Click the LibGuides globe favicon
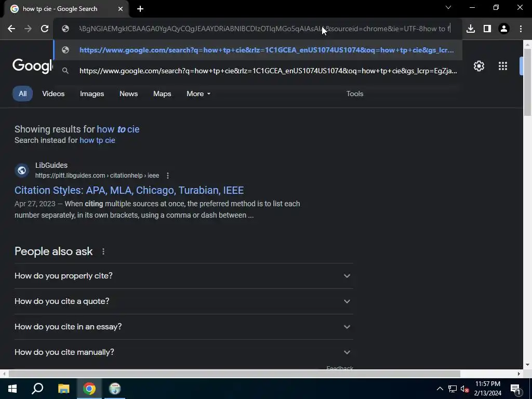The width and height of the screenshot is (532, 399). tap(22, 170)
